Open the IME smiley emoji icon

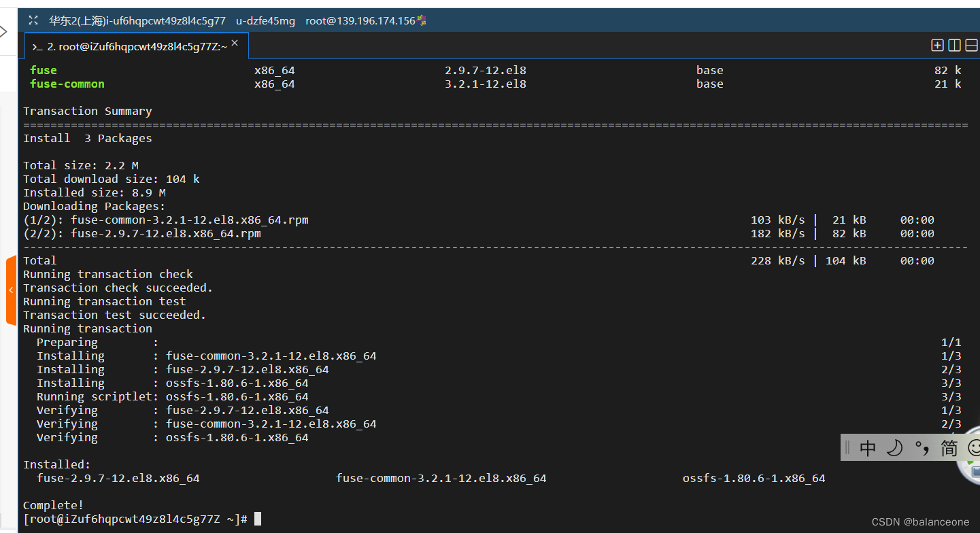tap(973, 448)
